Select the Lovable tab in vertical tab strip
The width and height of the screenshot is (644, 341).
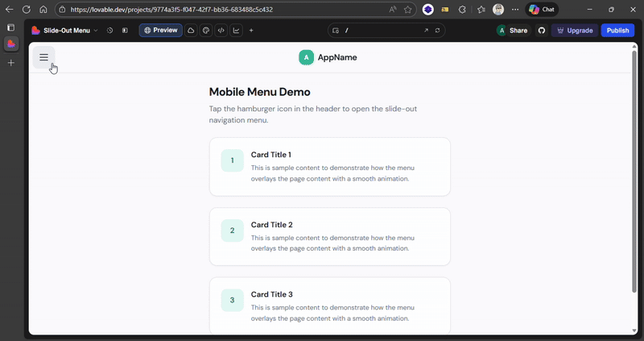tap(11, 44)
